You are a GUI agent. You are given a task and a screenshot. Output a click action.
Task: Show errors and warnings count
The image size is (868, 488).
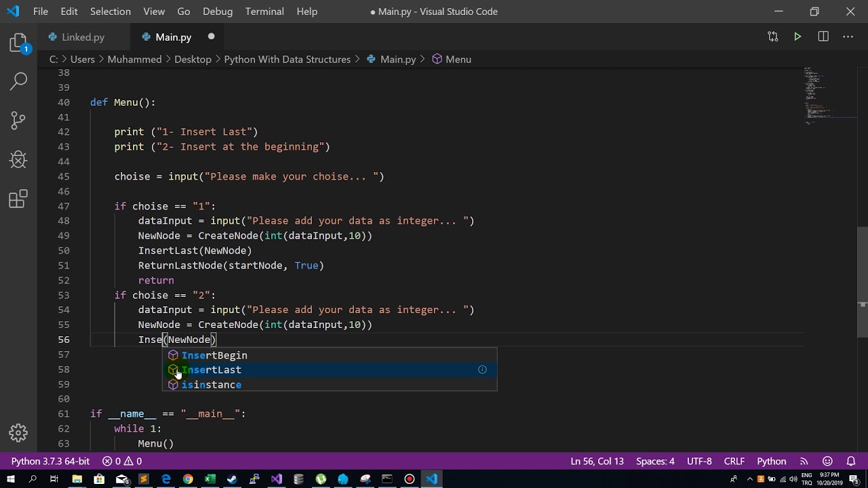[x=122, y=461]
